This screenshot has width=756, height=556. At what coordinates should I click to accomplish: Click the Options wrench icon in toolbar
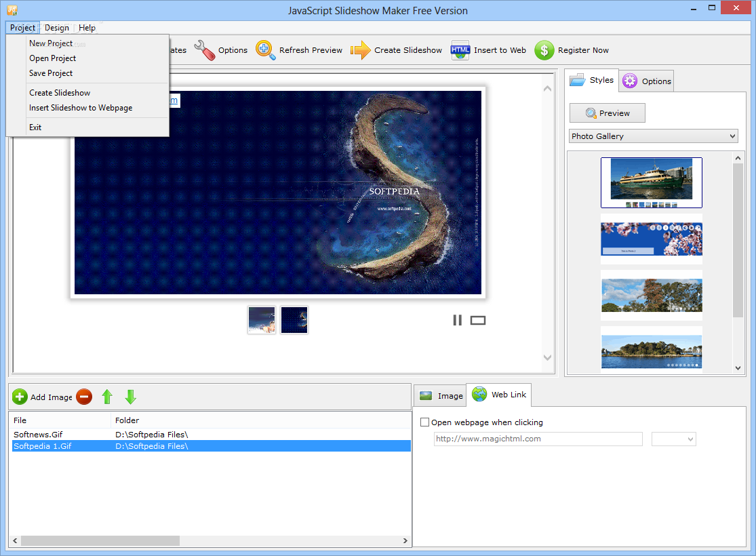(204, 50)
